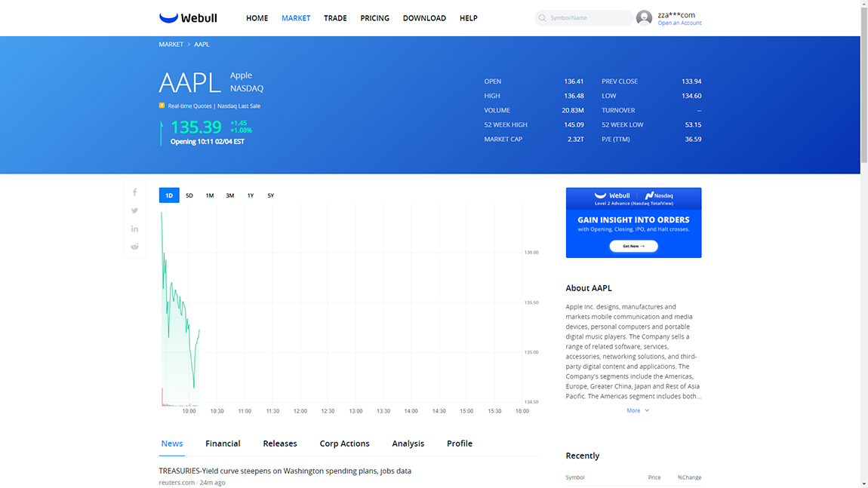Click the +1.08% change value
This screenshot has height=488, width=868.
[x=242, y=130]
